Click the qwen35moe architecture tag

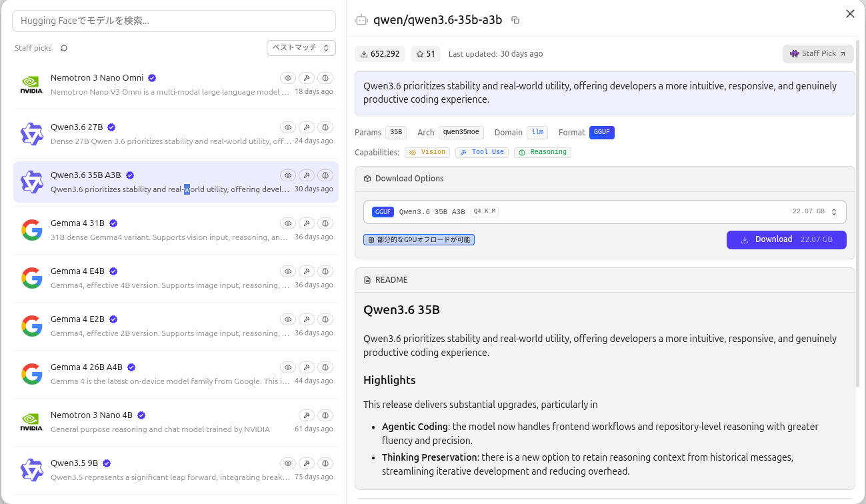[461, 133]
